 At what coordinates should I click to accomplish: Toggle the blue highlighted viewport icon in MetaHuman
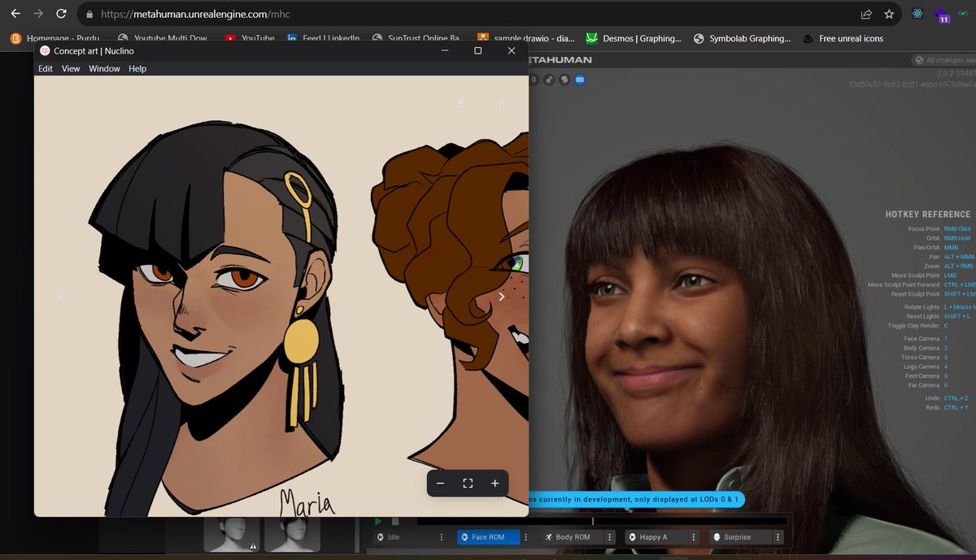[x=580, y=80]
